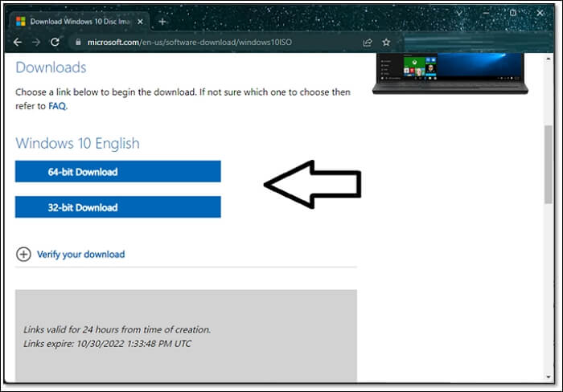Click the browser back arrow

pyautogui.click(x=18, y=43)
